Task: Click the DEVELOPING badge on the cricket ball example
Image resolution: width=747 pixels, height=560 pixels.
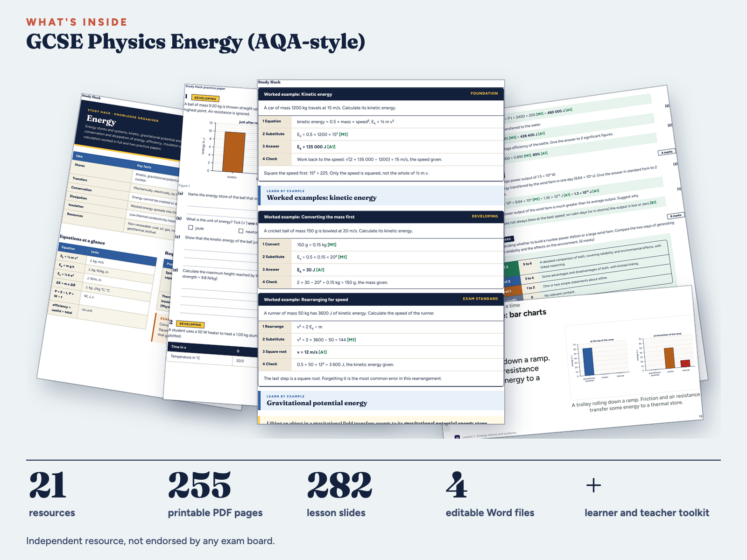Action: pos(485,216)
